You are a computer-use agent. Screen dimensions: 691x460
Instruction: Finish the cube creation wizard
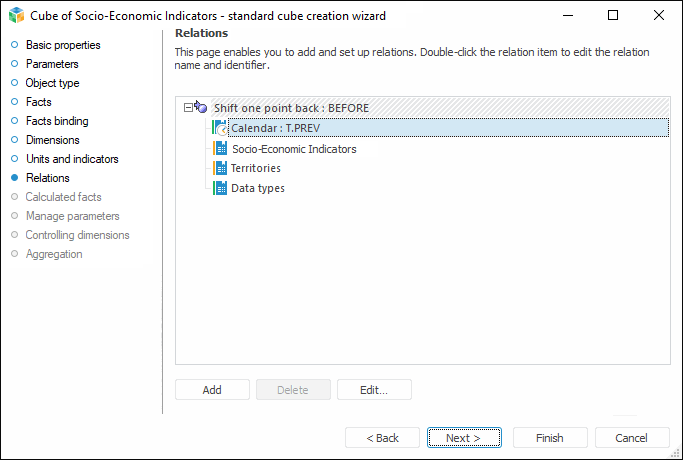click(x=549, y=438)
